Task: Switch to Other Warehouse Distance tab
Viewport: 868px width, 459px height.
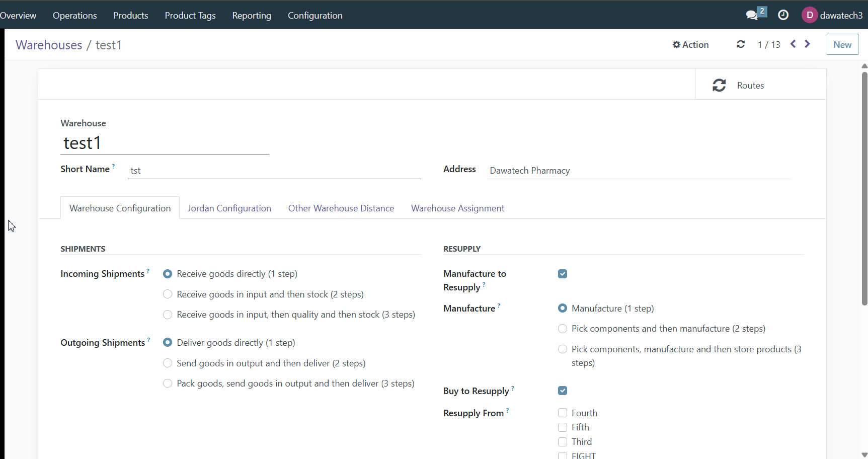Action: tap(341, 208)
